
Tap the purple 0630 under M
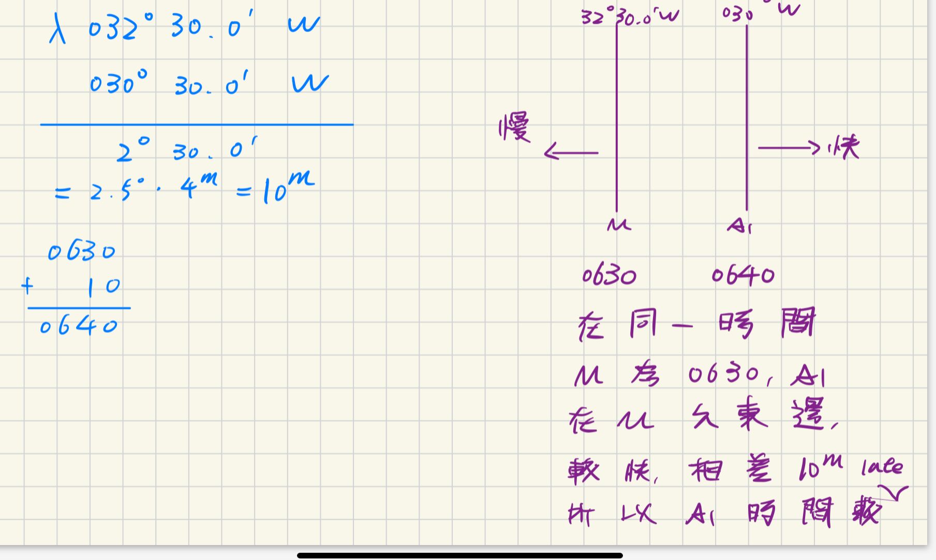pos(609,276)
